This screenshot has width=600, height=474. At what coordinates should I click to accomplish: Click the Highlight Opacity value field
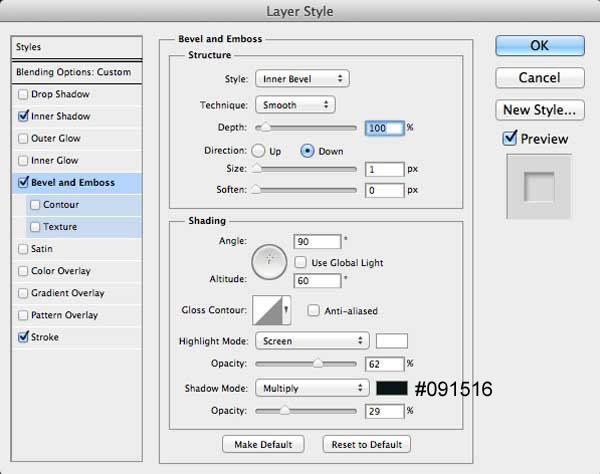pos(385,364)
